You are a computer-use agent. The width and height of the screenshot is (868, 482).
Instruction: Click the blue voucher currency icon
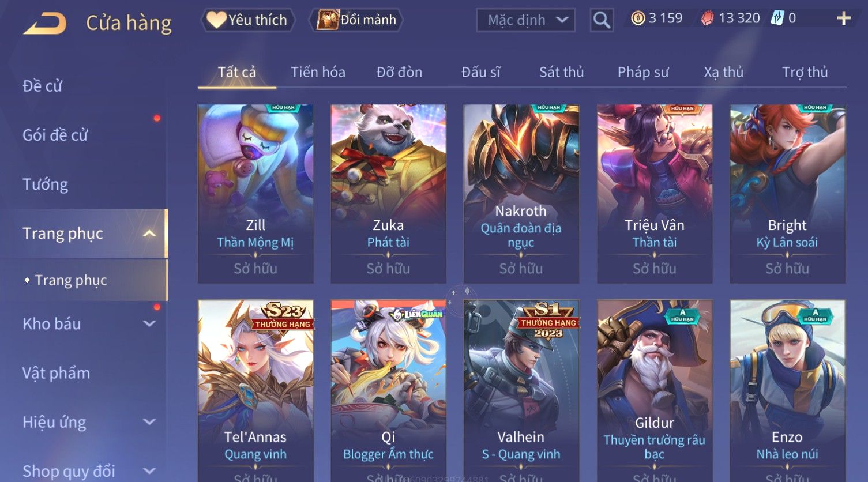[x=777, y=18]
